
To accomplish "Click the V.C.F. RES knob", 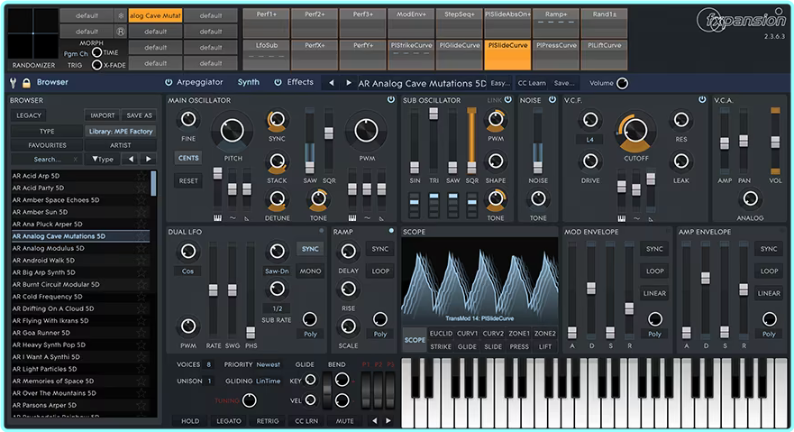I will click(681, 120).
